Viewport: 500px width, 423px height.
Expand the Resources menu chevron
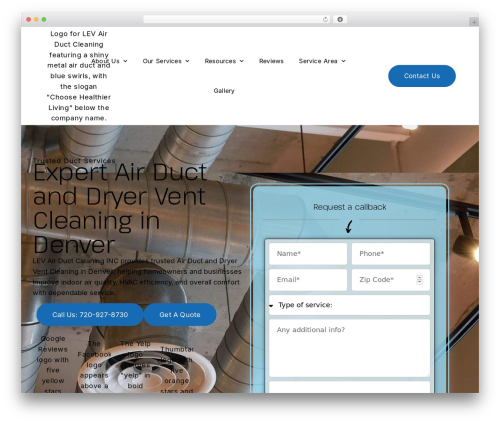[x=242, y=61]
